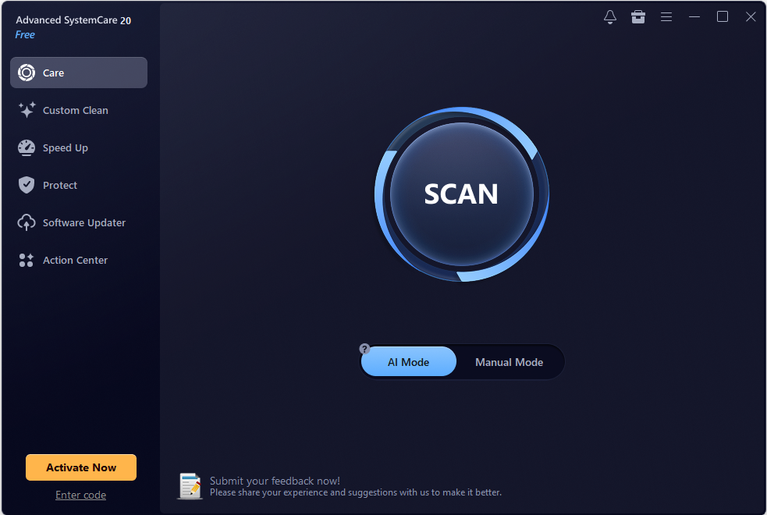Click the feedback notepad icon

coord(190,486)
